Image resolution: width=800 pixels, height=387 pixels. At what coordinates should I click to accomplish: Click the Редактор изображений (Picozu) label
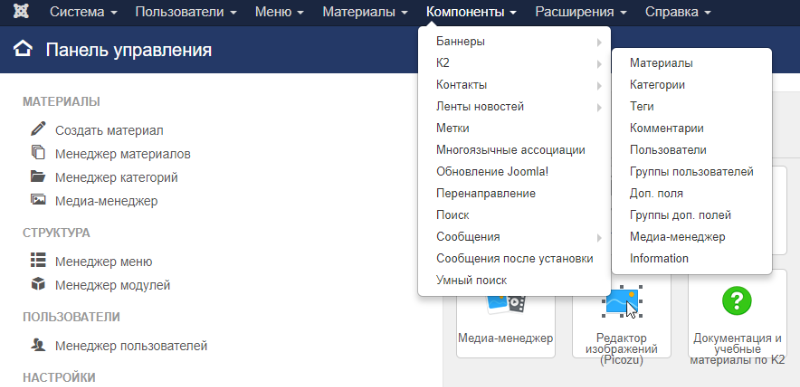pyautogui.click(x=621, y=349)
